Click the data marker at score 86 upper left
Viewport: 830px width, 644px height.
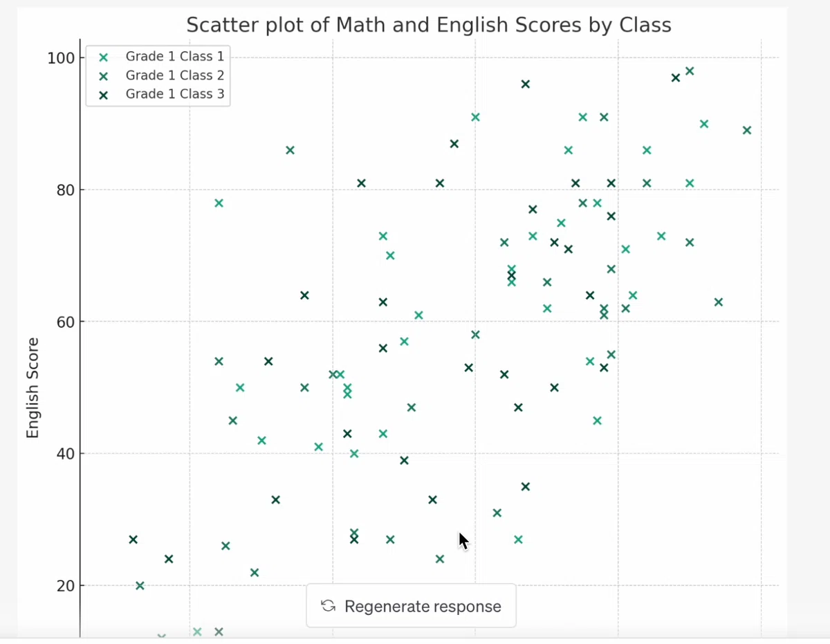tap(290, 150)
